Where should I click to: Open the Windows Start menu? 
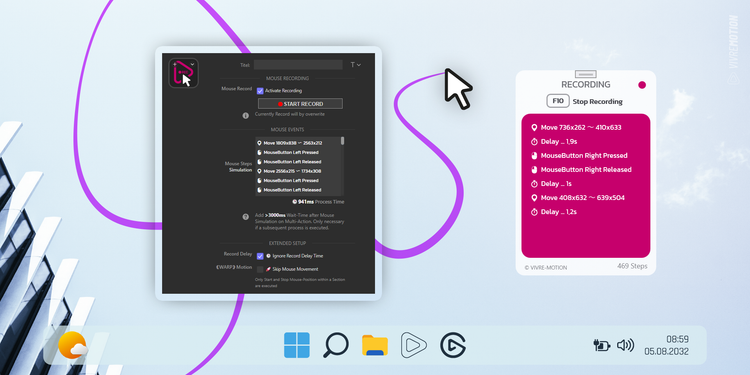coord(297,345)
